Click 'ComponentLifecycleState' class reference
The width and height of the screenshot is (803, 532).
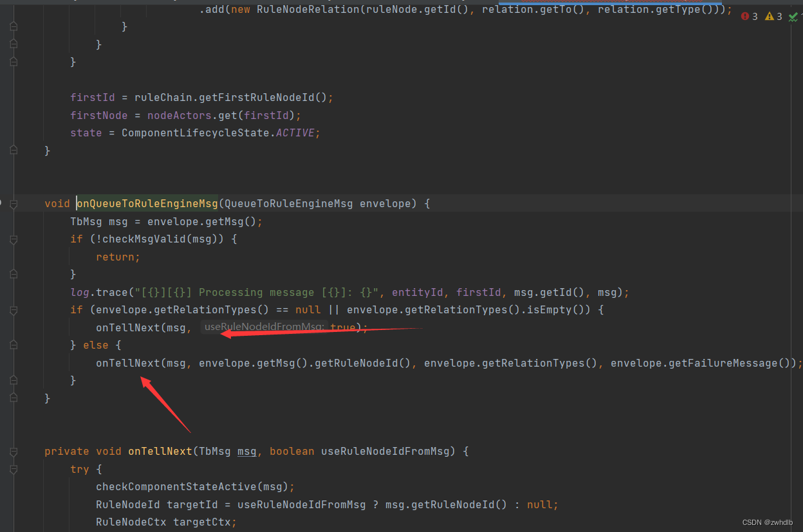(196, 133)
